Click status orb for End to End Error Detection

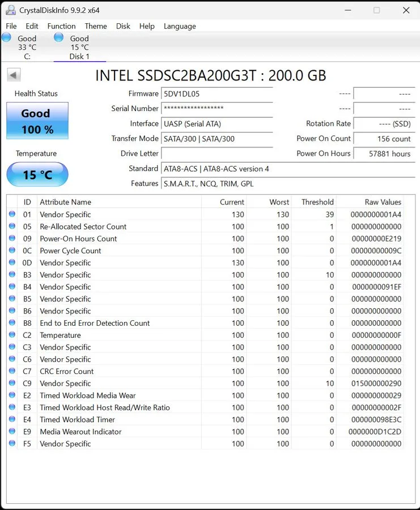point(12,322)
